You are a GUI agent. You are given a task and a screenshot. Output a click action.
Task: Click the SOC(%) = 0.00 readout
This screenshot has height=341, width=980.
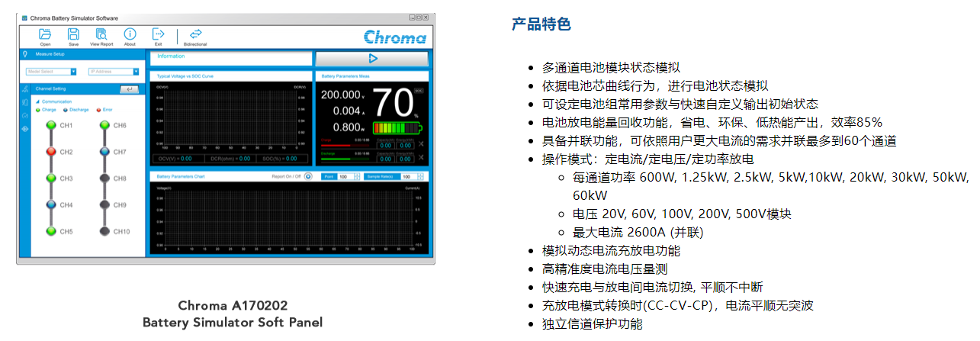point(281,158)
